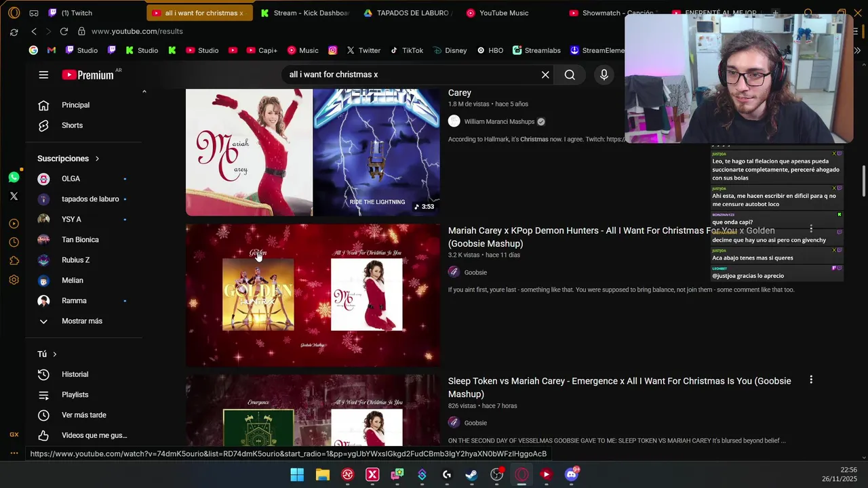Viewport: 868px width, 488px height.
Task: Click the browser back arrow
Action: coord(34,31)
